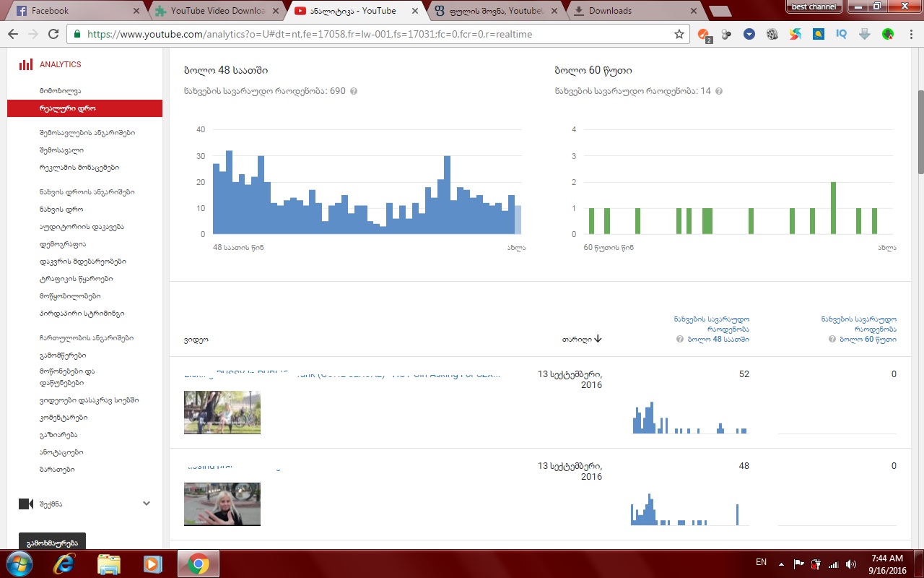
Task: Click the gray spheres extension icon
Action: (x=726, y=34)
